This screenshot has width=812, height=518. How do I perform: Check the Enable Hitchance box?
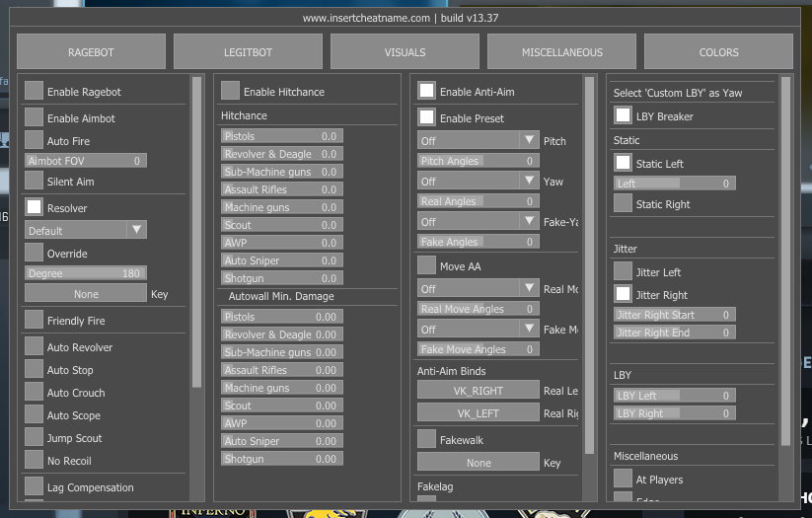pos(231,91)
